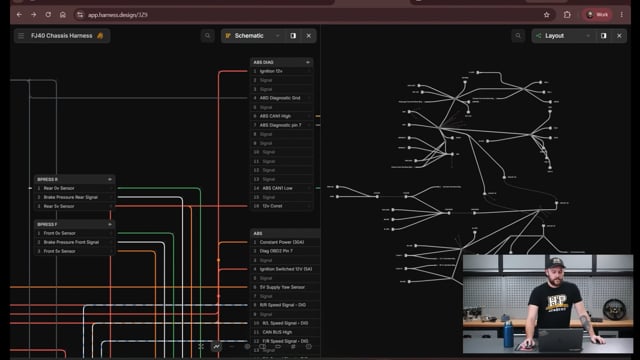Toggle split view on the Schematic pane

click(293, 36)
